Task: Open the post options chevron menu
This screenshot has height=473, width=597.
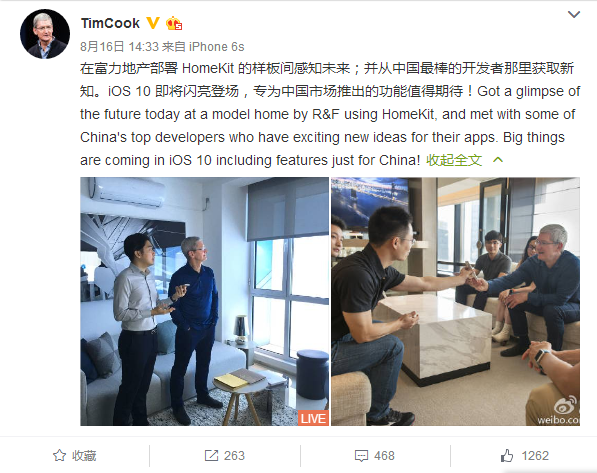Action: [574, 14]
